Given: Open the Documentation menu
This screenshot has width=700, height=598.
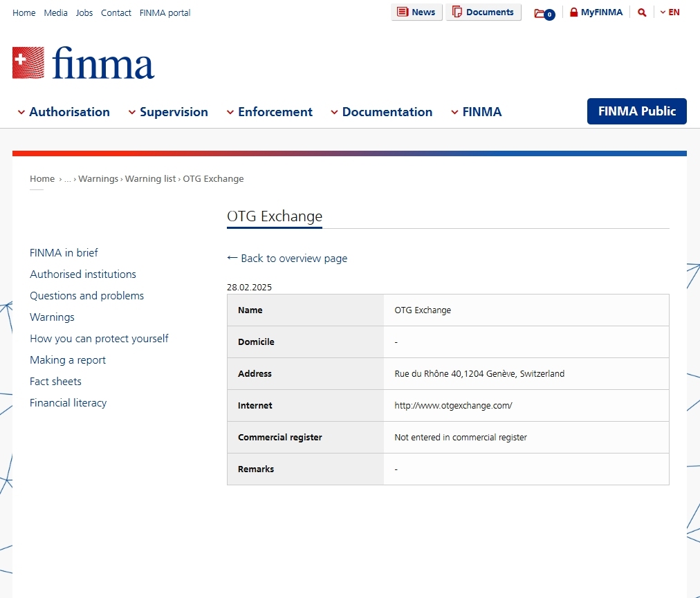Looking at the screenshot, I should (382, 112).
